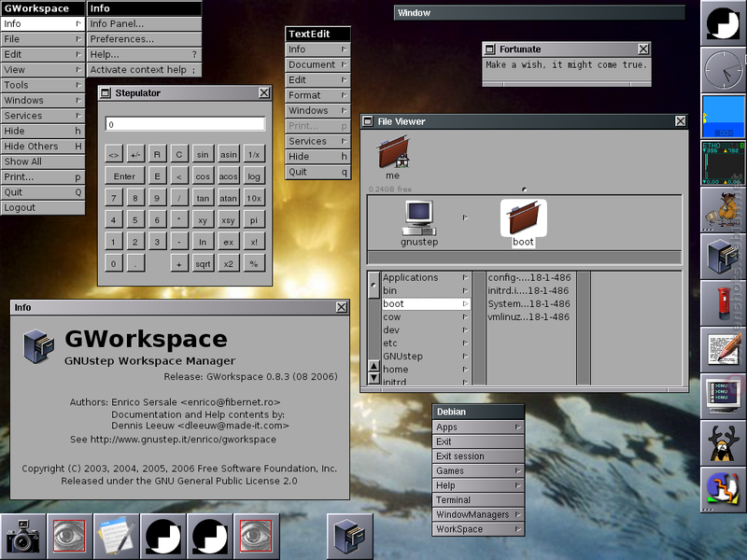Viewport: 747px width, 560px height.
Task: Expand the Apps submenu in Debian menu
Action: click(x=478, y=427)
